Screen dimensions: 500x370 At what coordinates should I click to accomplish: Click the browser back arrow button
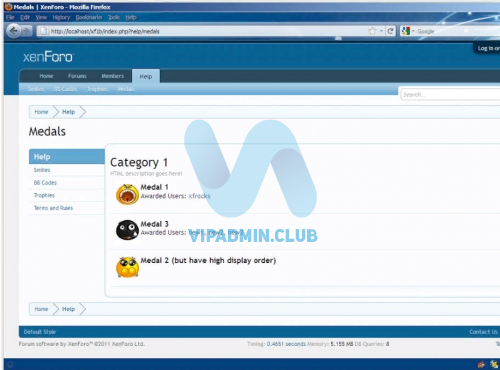coord(13,31)
